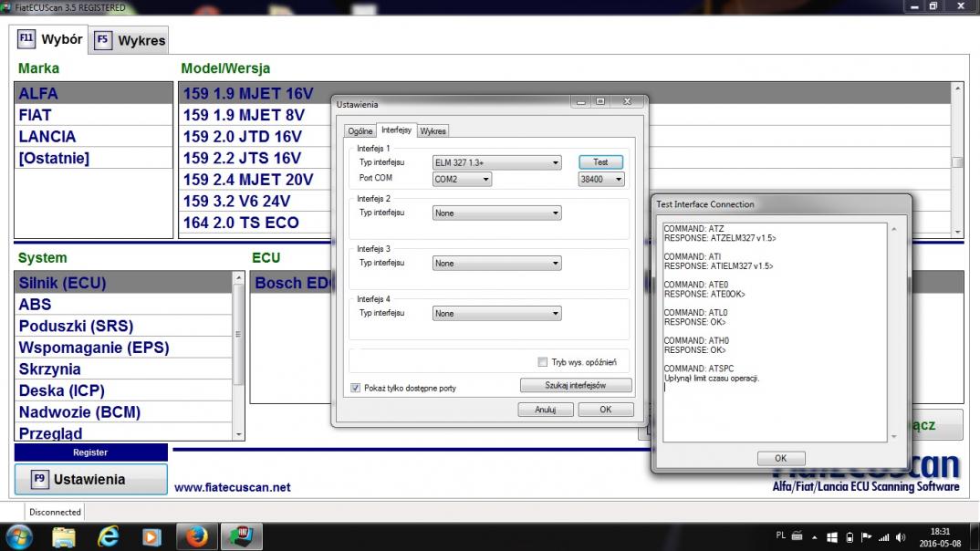Screen dimensions: 980x551
Task: Switch to the Ogólne settings tab
Action: click(360, 131)
